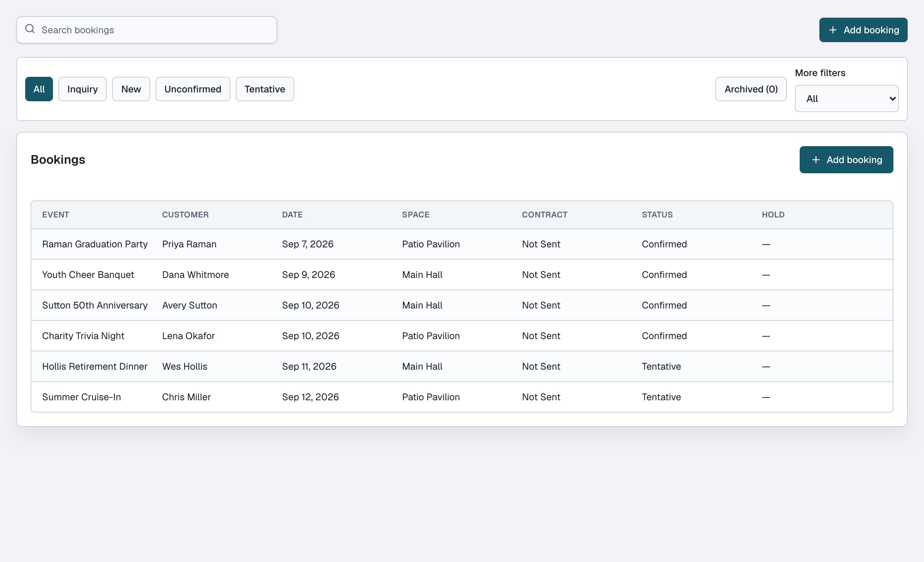
Task: Click Not Sent in Summer Cruise-In row
Action: tap(541, 397)
